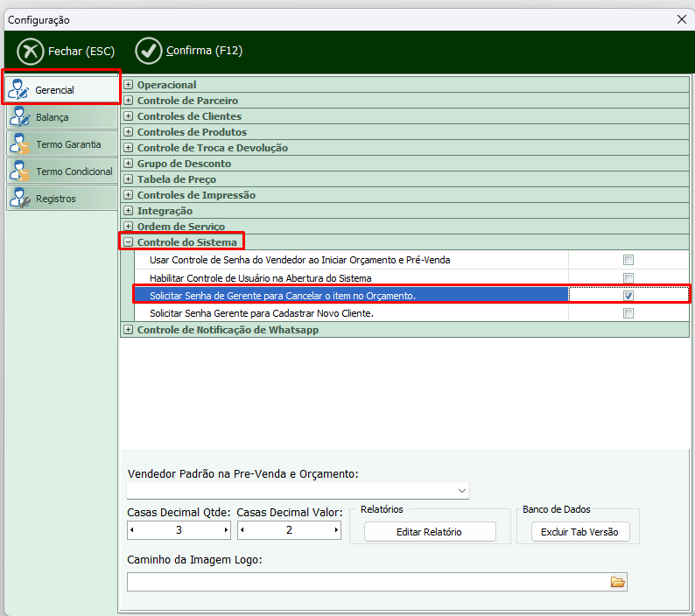Open the Registros sidebar icon

click(19, 199)
